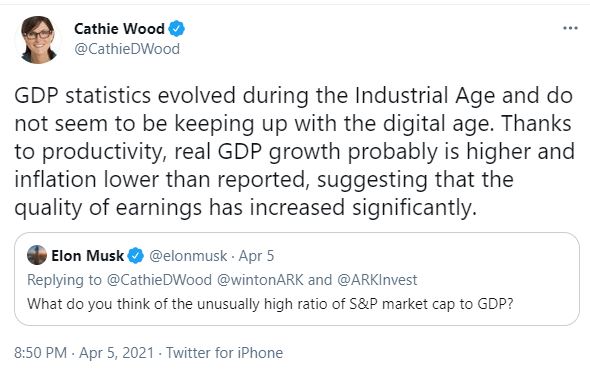Open Cathie Wood's profile picture

coord(37,40)
